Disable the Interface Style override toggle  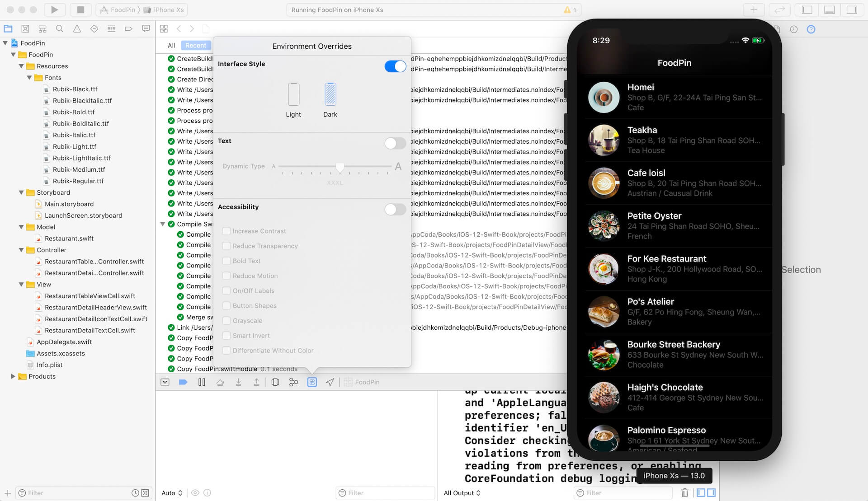(395, 66)
